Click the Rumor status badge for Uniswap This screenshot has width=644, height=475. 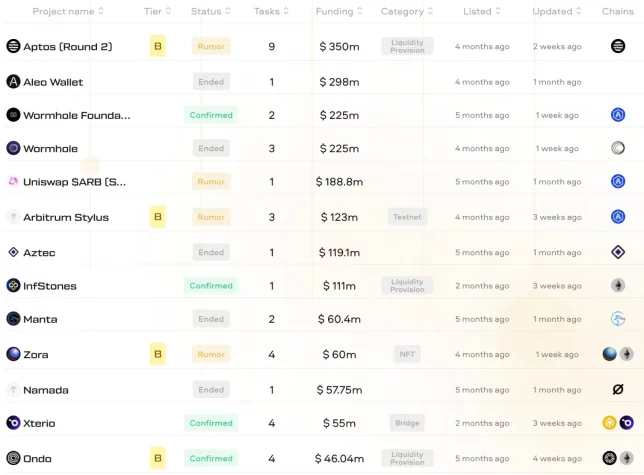coord(211,182)
